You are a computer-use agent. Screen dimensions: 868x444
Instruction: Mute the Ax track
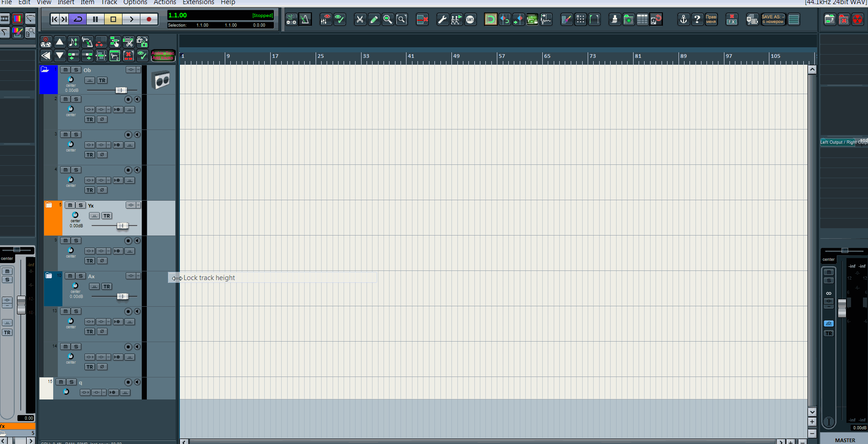(x=70, y=276)
